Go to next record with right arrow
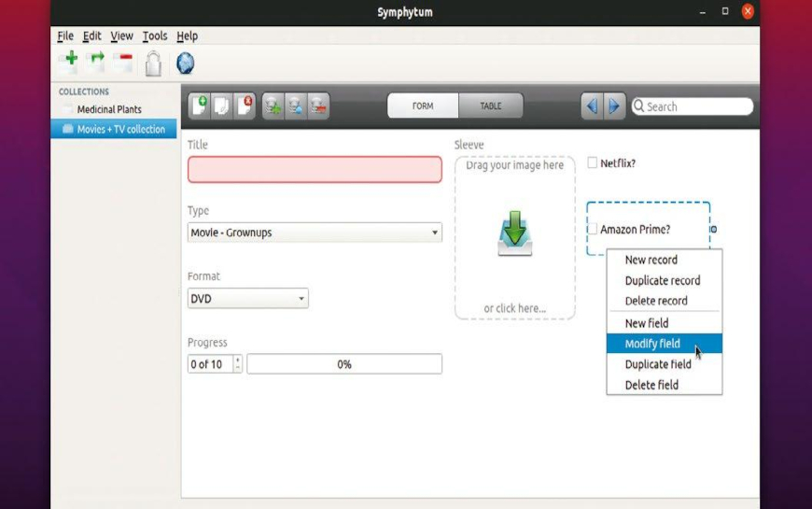812x509 pixels. [x=614, y=106]
